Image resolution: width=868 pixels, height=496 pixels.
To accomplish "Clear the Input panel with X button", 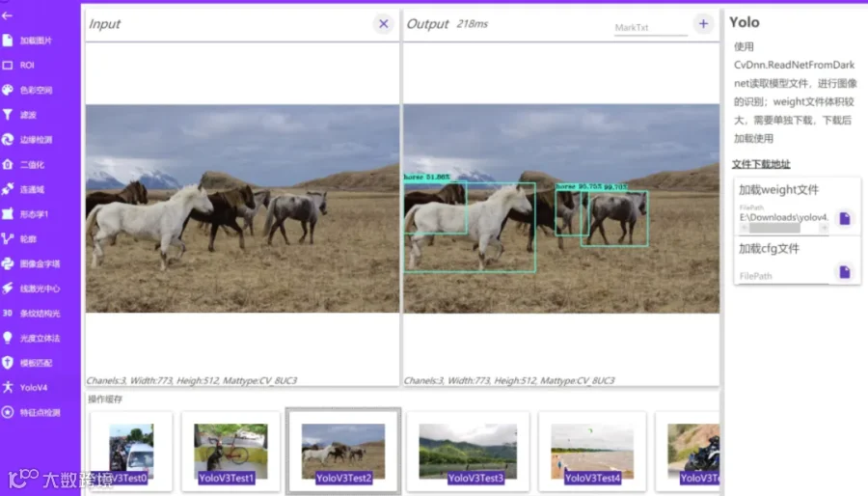I will [384, 24].
